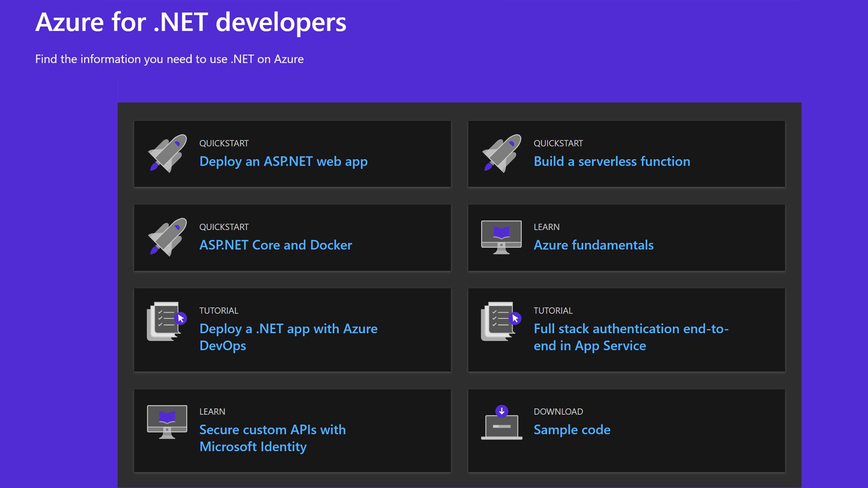Select the rocket icon on ASP.NET Core and Docker card
This screenshot has height=488, width=868.
coord(167,237)
